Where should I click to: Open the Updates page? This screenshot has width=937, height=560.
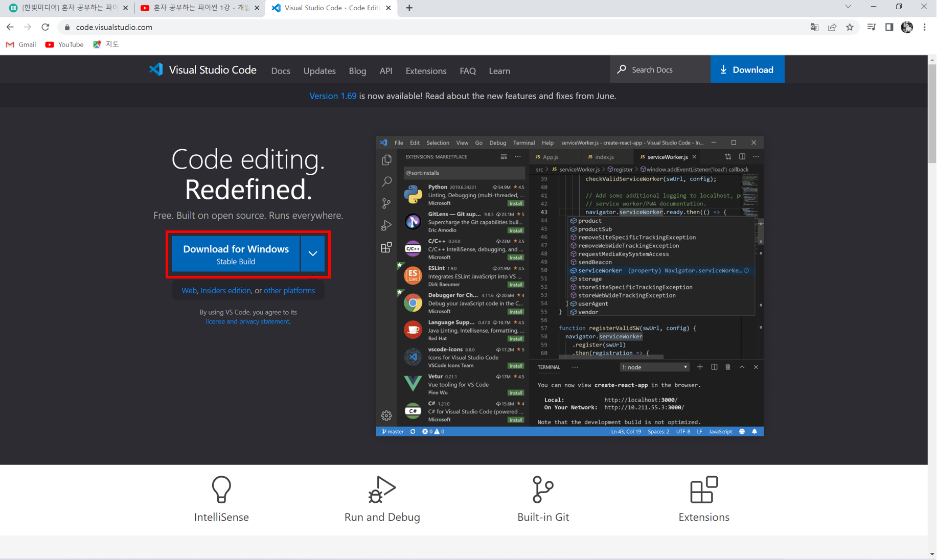coord(319,71)
